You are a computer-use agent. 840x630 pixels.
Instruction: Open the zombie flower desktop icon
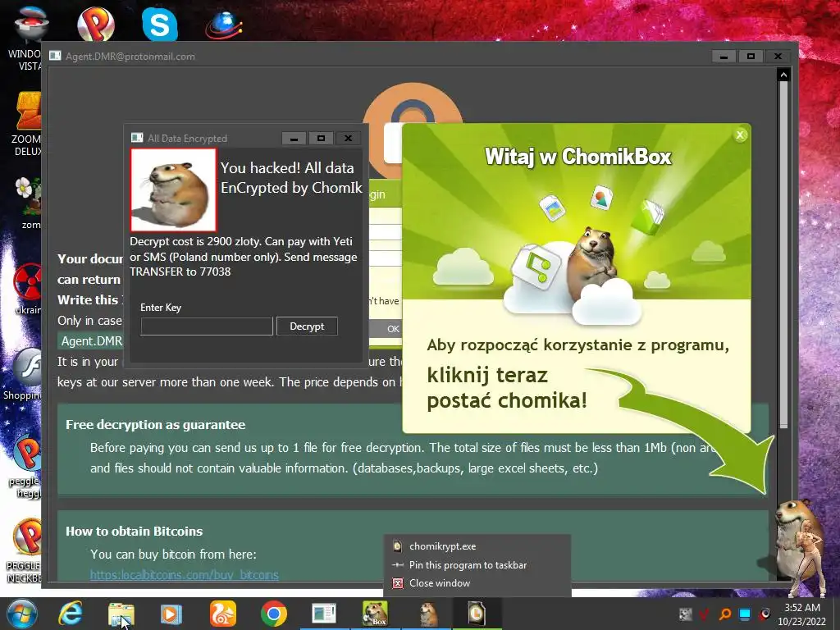tap(28, 203)
